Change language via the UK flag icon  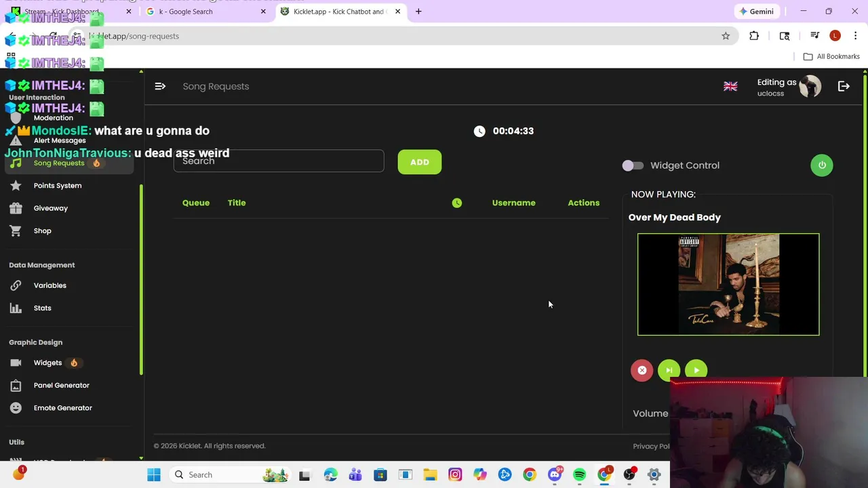point(730,86)
